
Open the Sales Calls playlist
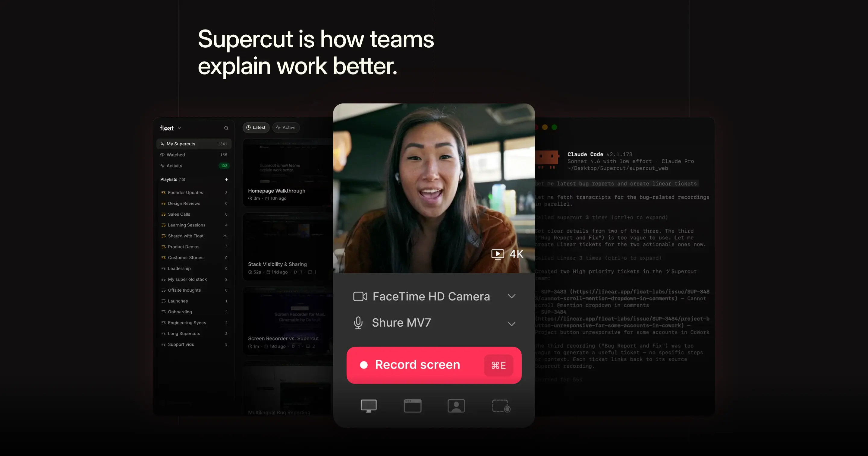(x=194, y=214)
